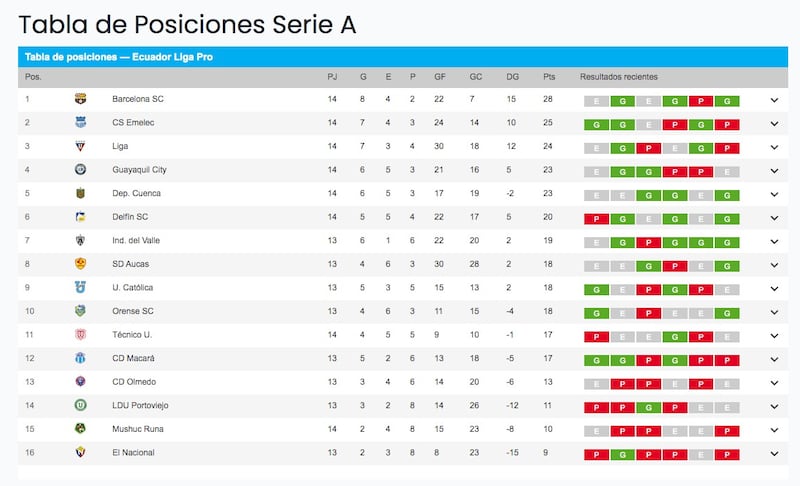Sort by the DG column header
The image size is (800, 486).
click(x=512, y=77)
